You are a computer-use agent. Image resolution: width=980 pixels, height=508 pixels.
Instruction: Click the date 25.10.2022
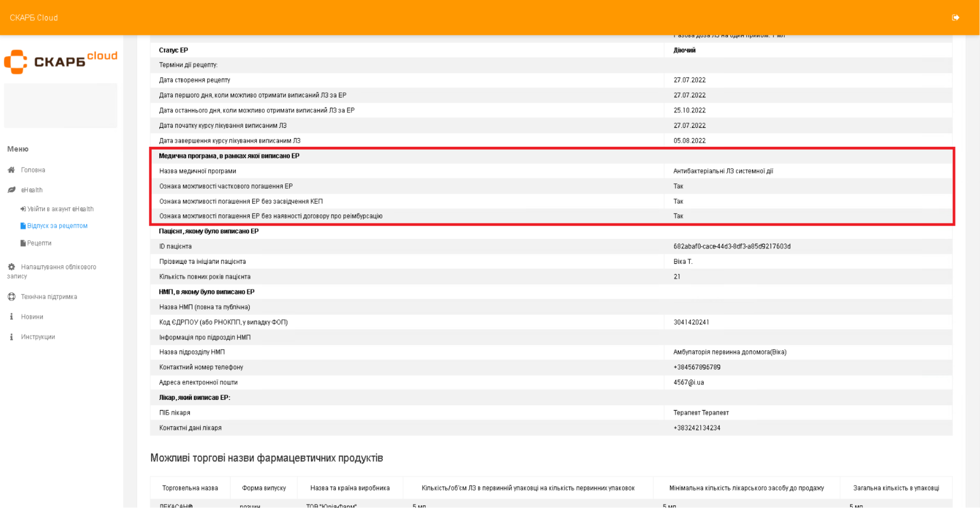coord(689,110)
